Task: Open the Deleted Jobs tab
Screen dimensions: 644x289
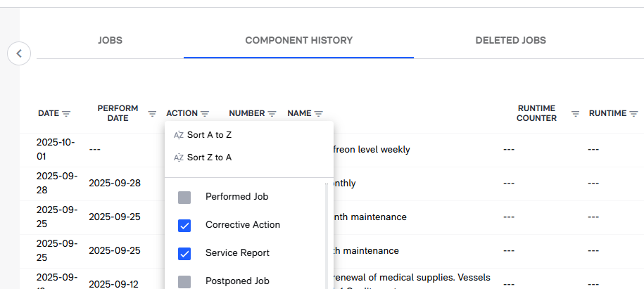Action: [510, 41]
